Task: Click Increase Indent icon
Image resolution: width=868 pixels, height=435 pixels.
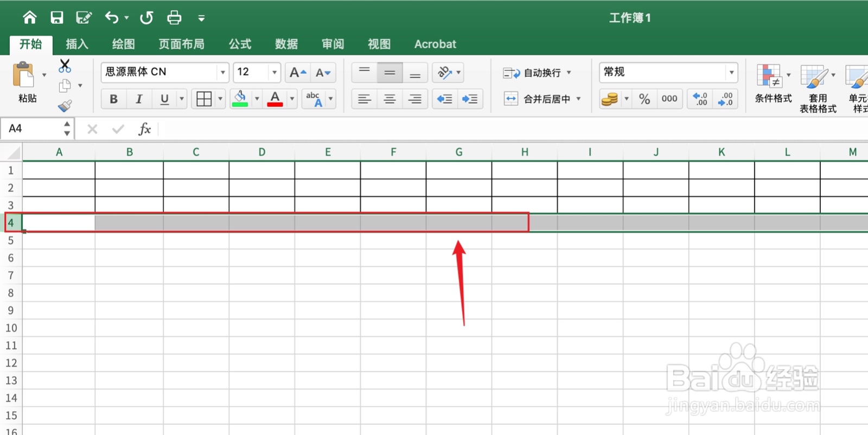Action: tap(470, 99)
